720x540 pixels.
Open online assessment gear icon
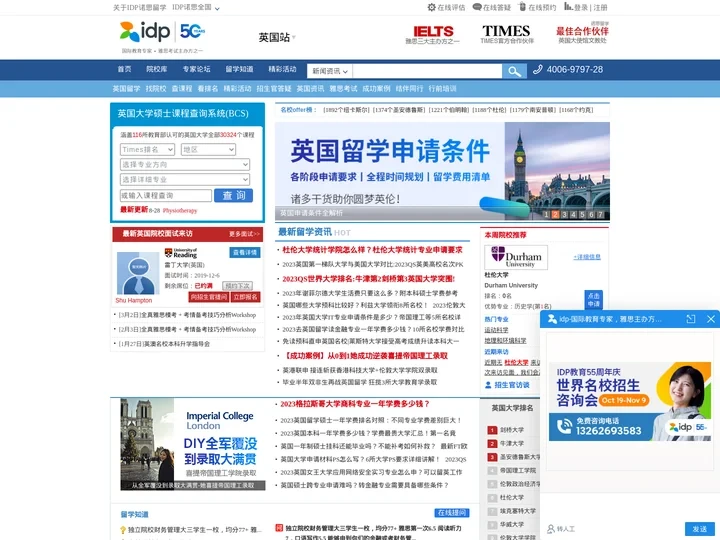(x=431, y=7)
